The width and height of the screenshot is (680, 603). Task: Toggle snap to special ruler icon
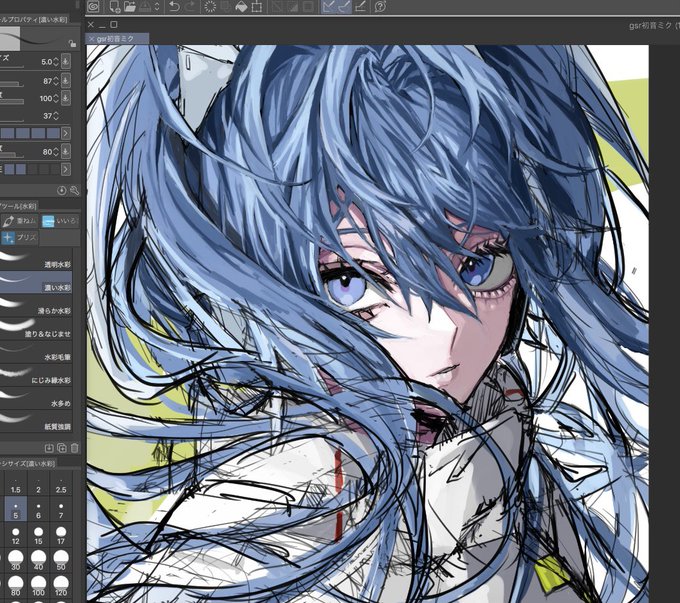point(344,7)
